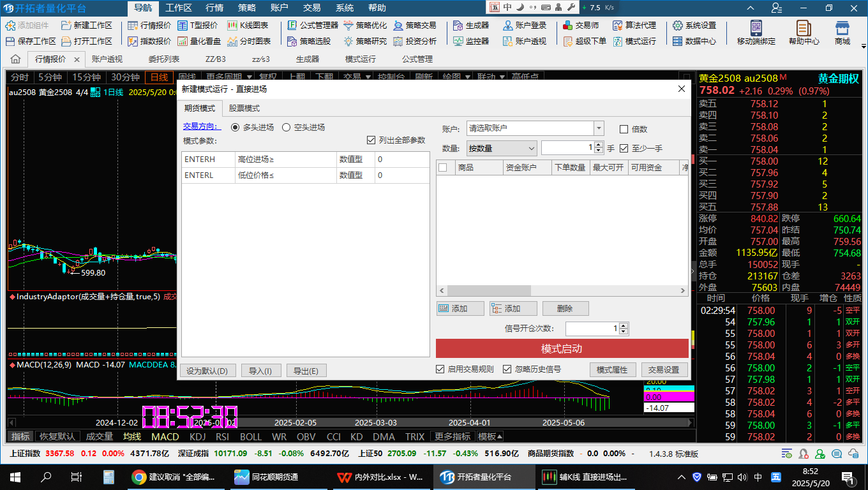Increase 数量 stepper value

pos(599,145)
